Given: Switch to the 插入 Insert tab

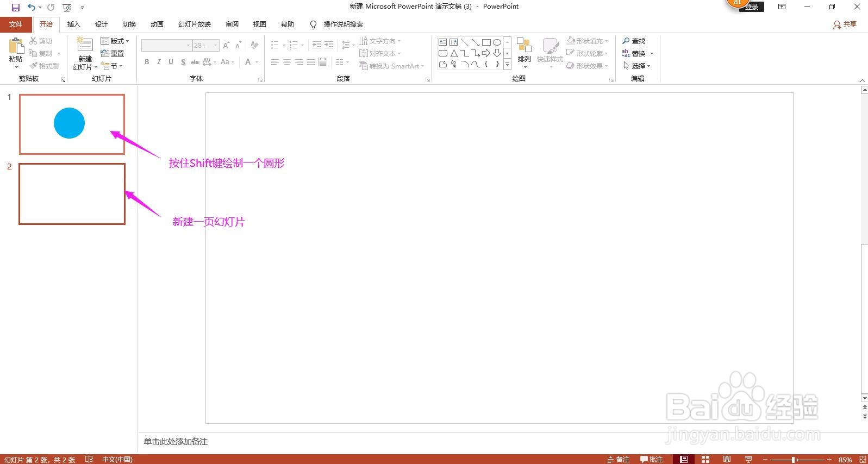Looking at the screenshot, I should (74, 24).
